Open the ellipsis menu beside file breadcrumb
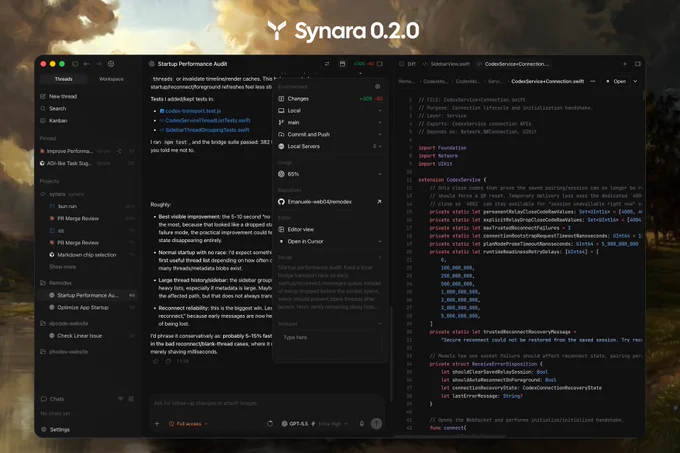 [593, 81]
